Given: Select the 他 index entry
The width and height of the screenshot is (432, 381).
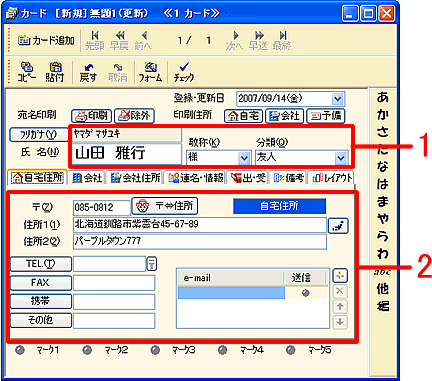Looking at the screenshot, I should (x=383, y=289).
